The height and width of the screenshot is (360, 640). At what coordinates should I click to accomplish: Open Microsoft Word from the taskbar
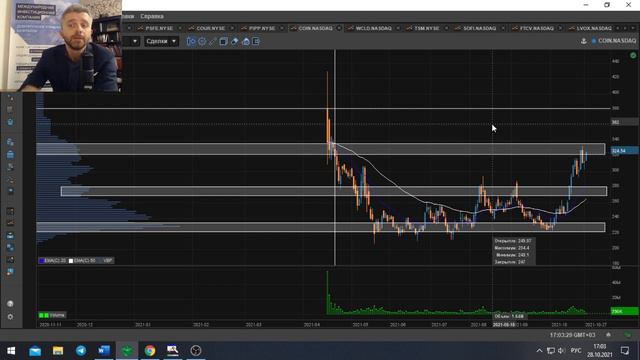coord(104,350)
